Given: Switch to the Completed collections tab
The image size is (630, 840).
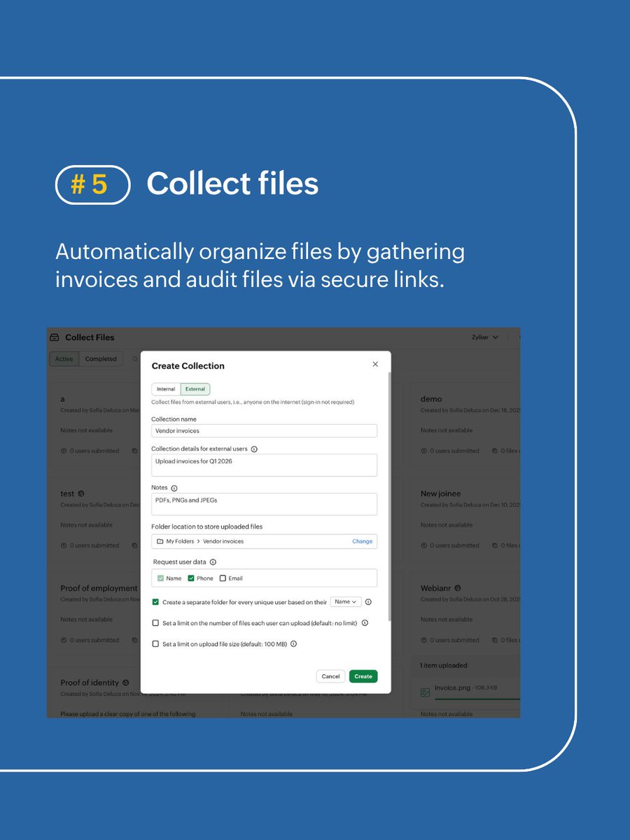Looking at the screenshot, I should coord(101,359).
